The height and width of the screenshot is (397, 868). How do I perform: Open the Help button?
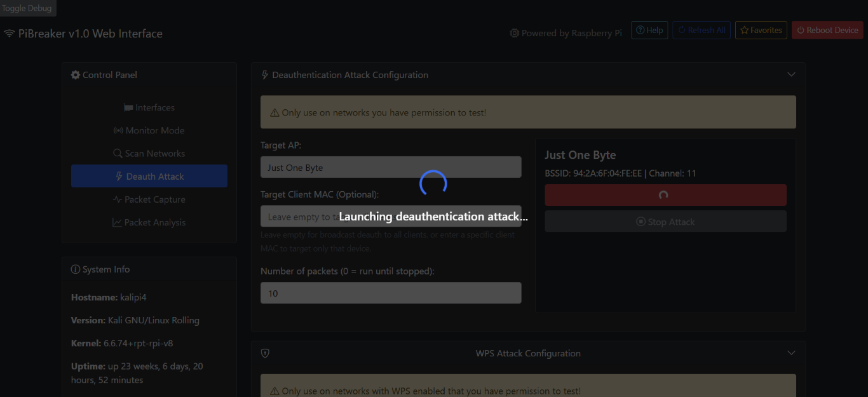click(x=649, y=30)
